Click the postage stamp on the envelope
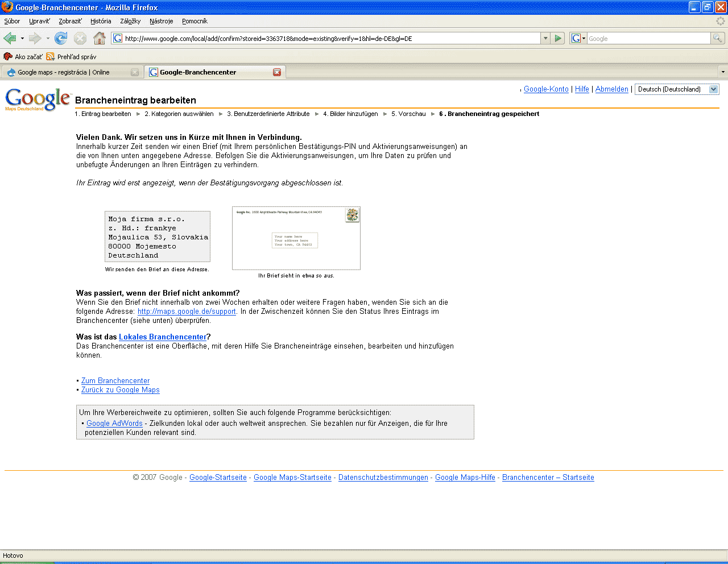728x564 pixels. pyautogui.click(x=353, y=215)
